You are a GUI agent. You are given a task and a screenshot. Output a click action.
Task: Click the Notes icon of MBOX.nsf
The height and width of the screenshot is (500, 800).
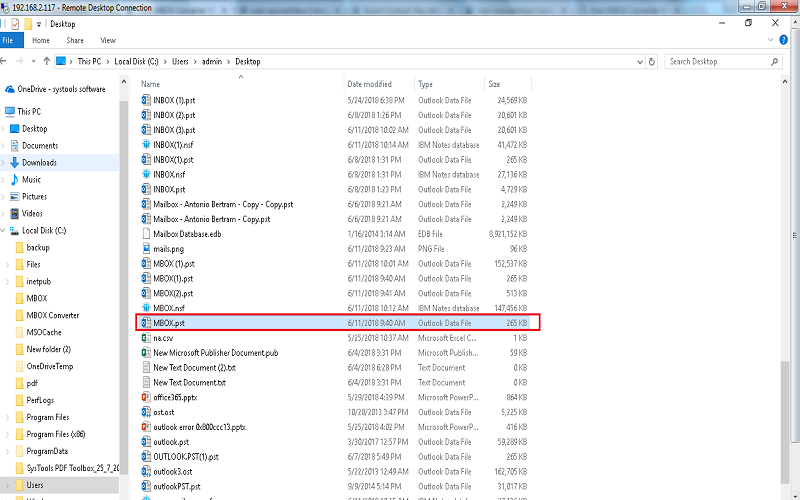pyautogui.click(x=146, y=308)
